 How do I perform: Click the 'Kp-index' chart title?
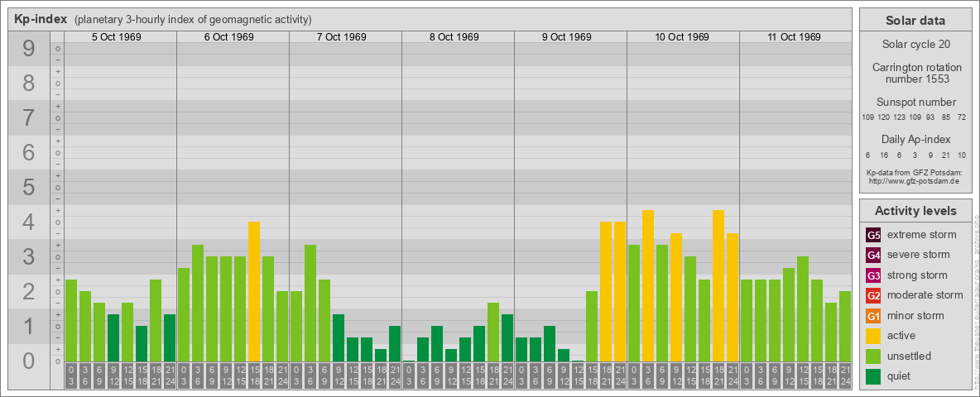tap(41, 19)
